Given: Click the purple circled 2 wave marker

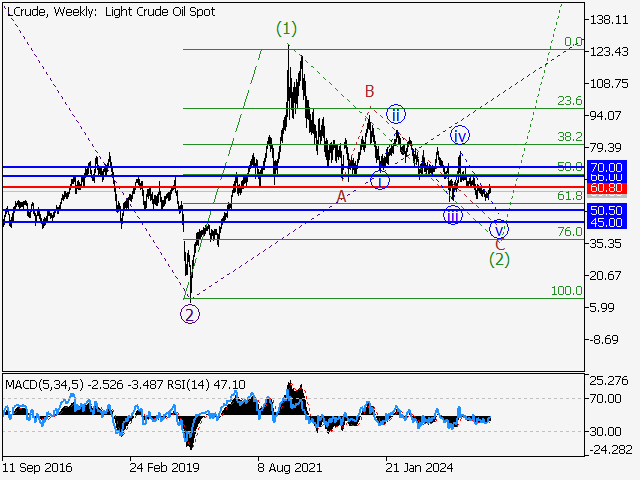Looking at the screenshot, I should pos(190,314).
